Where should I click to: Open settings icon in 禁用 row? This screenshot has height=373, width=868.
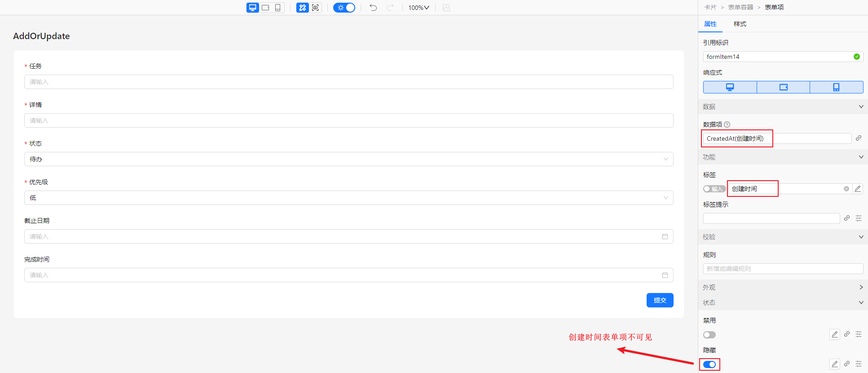pos(858,334)
